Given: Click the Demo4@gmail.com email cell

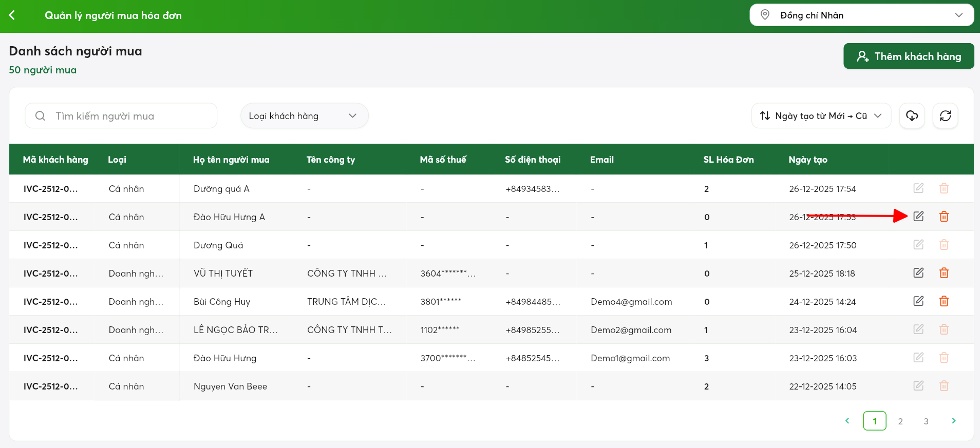Looking at the screenshot, I should [x=631, y=302].
